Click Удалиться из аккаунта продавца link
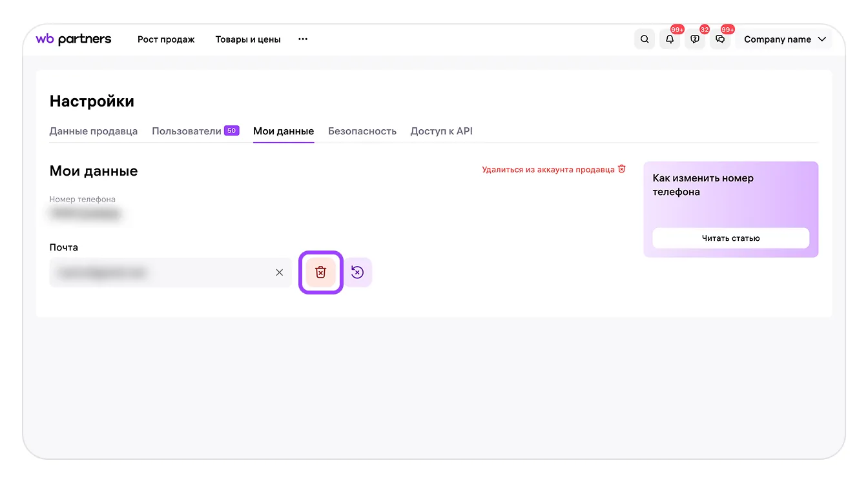Image resolution: width=868 pixels, height=483 pixels. (x=554, y=169)
